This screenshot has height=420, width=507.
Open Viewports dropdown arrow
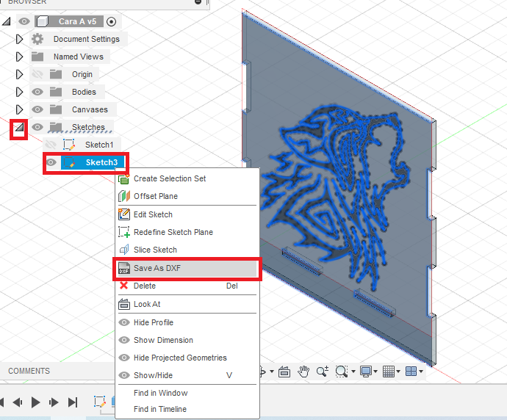(421, 372)
